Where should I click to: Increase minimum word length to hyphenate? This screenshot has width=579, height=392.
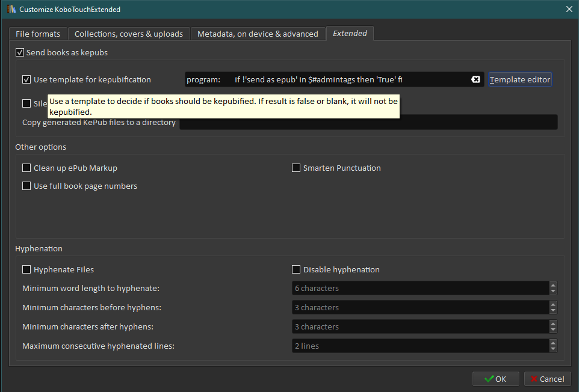pyautogui.click(x=553, y=286)
